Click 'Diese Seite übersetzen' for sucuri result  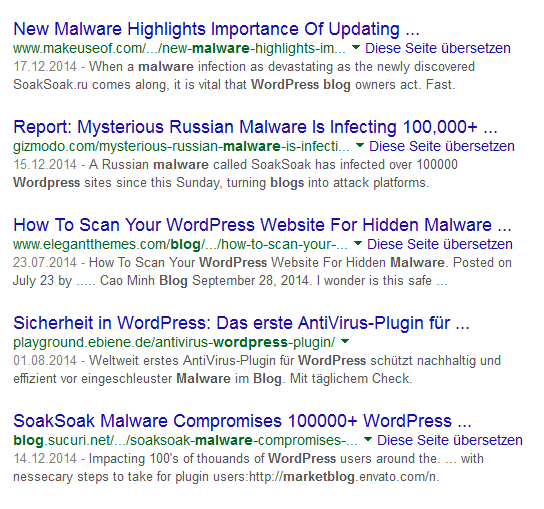tap(450, 440)
